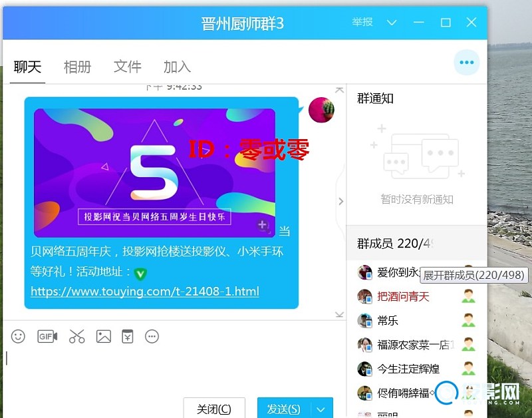Select member 把酒问青天

[404, 297]
